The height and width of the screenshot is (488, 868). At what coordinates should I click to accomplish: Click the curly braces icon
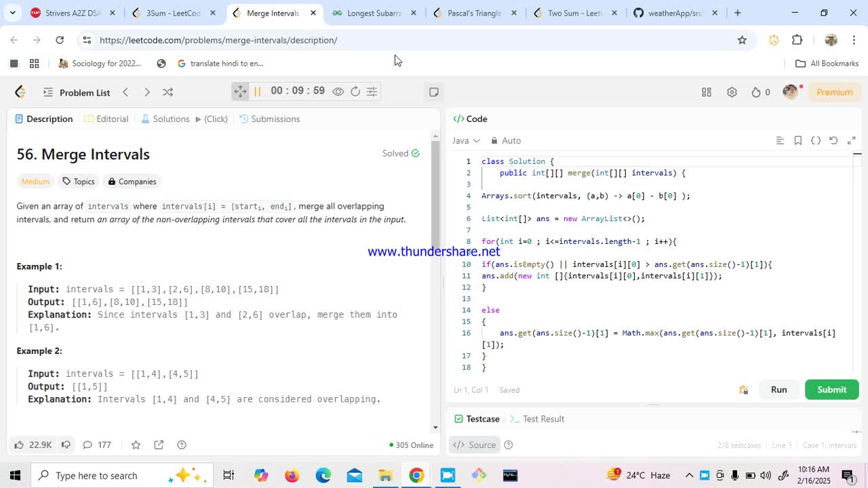tap(816, 140)
